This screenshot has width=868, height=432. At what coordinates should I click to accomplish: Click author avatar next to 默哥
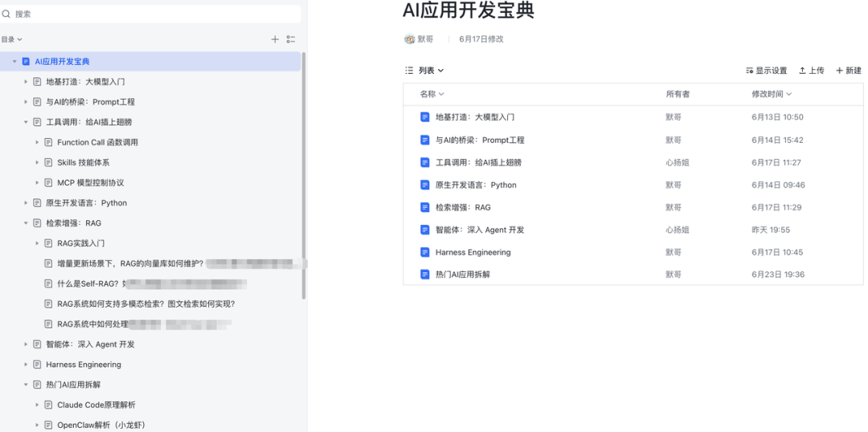410,39
